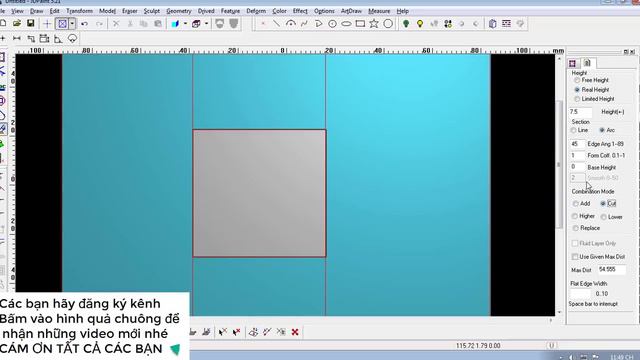Viewport: 640px width, 360px height.
Task: Click the building-shaped icon in right toolbar
Action: tap(492, 24)
